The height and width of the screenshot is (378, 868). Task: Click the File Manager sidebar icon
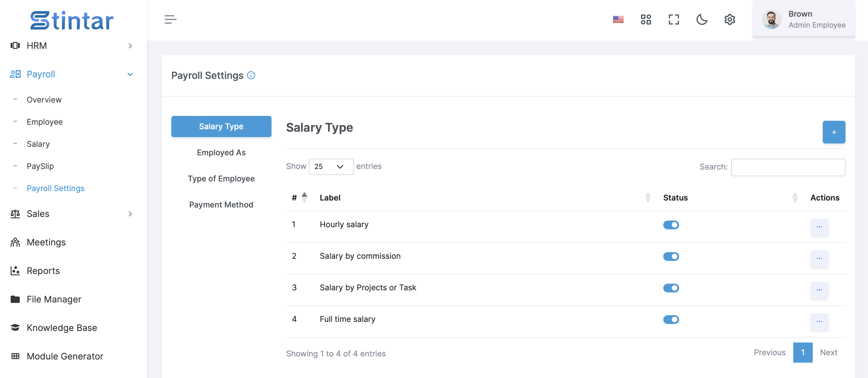[x=15, y=299]
